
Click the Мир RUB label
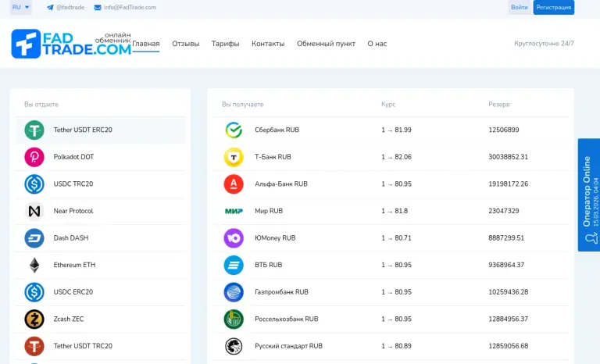(269, 211)
